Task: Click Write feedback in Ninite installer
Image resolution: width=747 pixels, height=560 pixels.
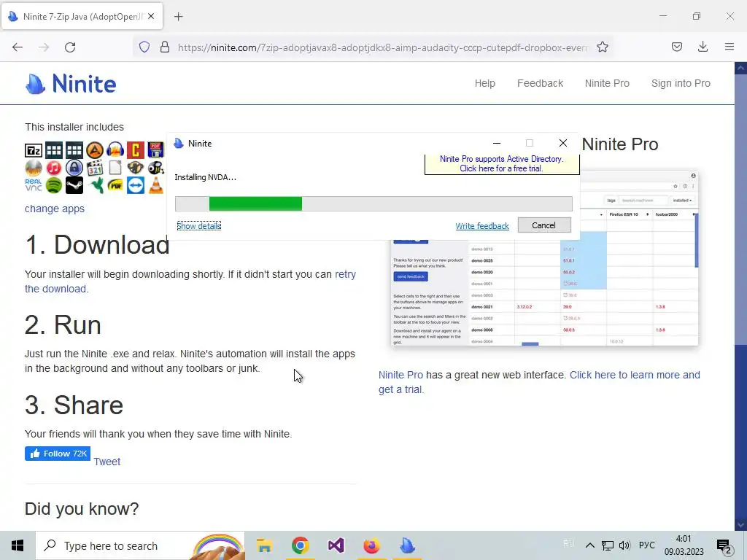Action: tap(482, 226)
